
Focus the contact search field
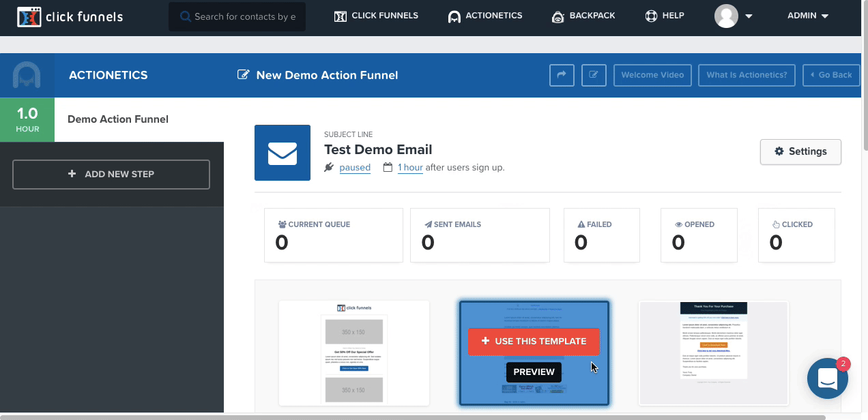pos(237,16)
